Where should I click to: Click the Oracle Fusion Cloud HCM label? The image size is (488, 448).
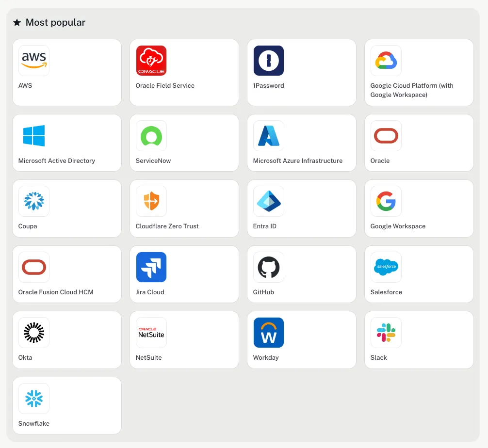pos(56,292)
